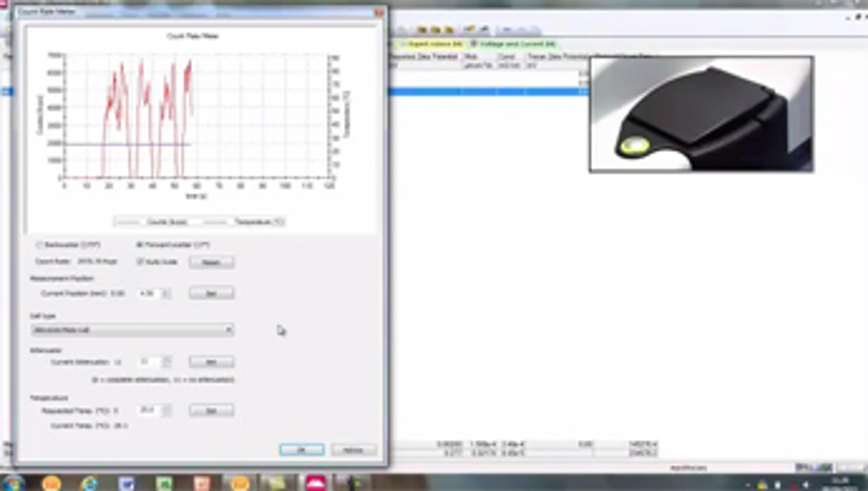Open the Voltage and Current tab
The image size is (868, 491).
click(x=513, y=44)
